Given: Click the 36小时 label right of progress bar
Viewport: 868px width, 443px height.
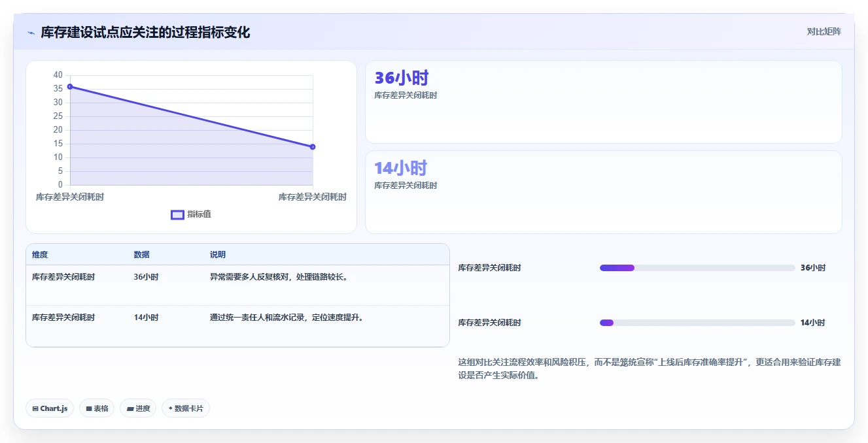Looking at the screenshot, I should click(x=813, y=268).
